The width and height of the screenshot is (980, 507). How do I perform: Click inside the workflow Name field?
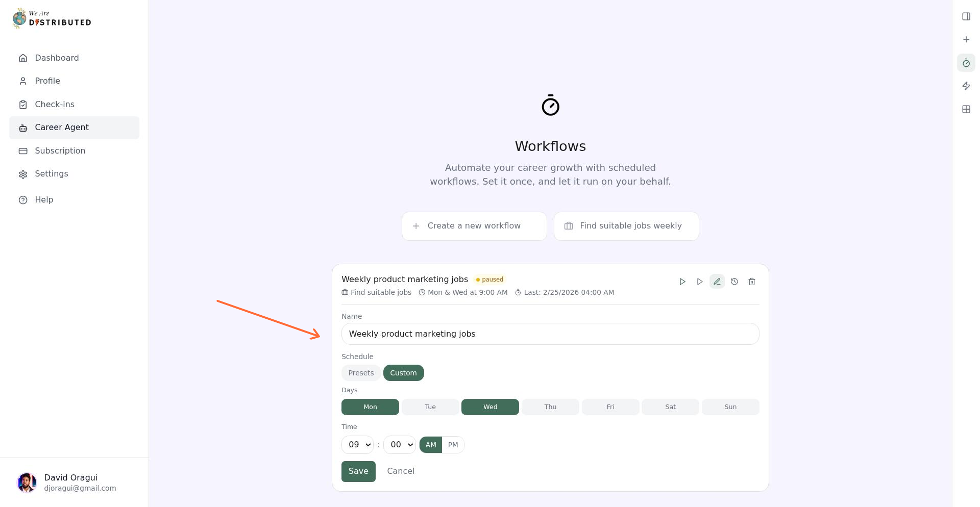550,334
